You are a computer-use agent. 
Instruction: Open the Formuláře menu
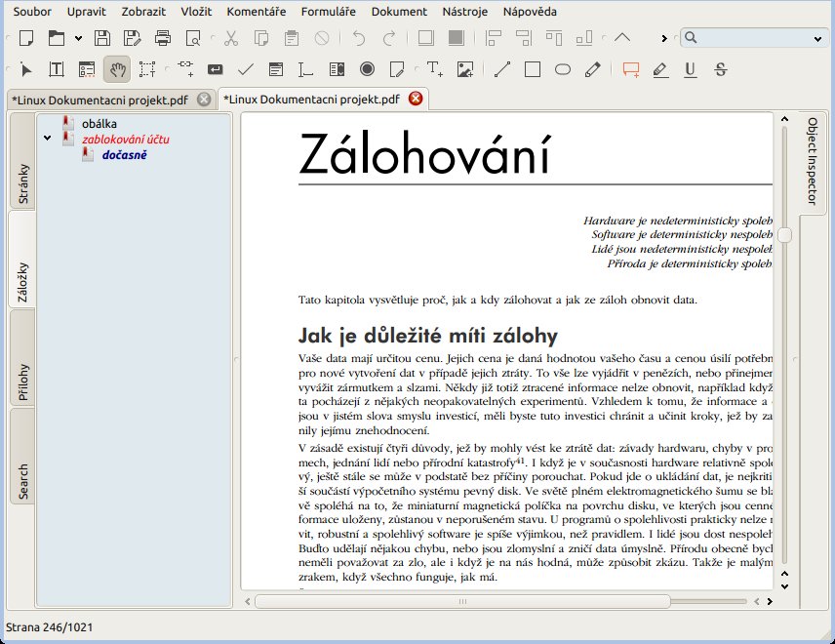coord(328,11)
